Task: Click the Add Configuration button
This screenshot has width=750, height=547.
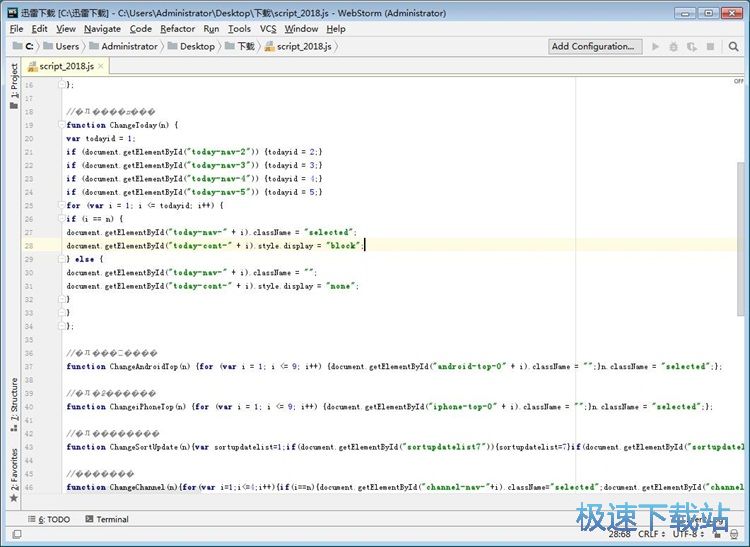Action: [x=593, y=46]
